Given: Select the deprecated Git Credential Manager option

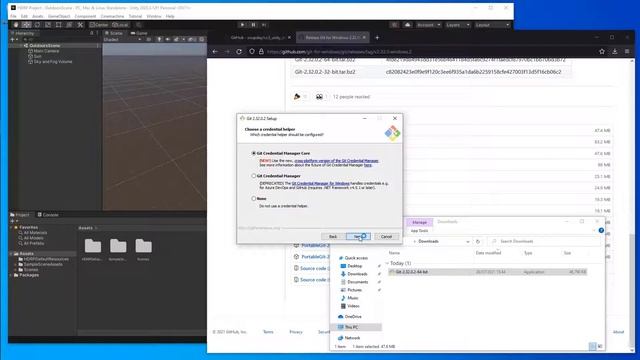Looking at the screenshot, I should tap(254, 176).
